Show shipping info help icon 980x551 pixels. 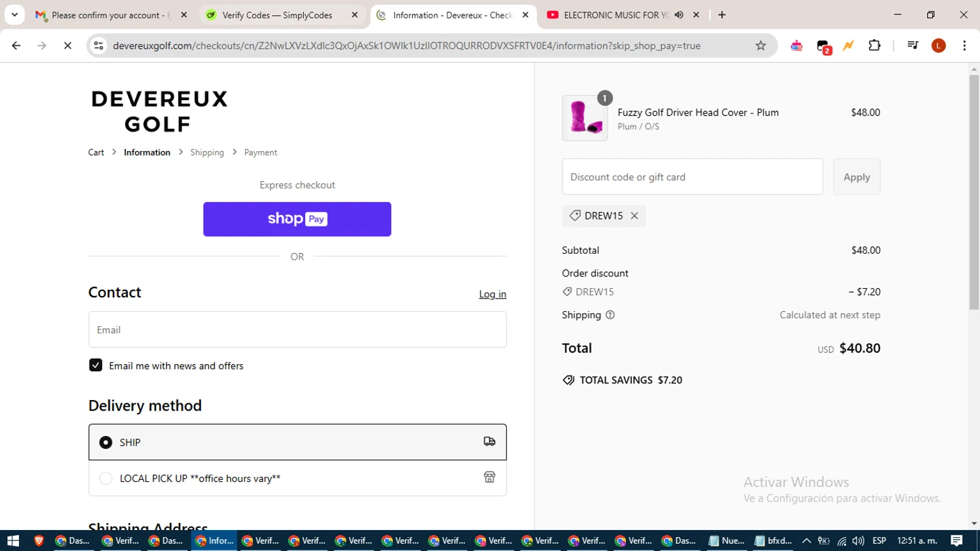coord(610,315)
